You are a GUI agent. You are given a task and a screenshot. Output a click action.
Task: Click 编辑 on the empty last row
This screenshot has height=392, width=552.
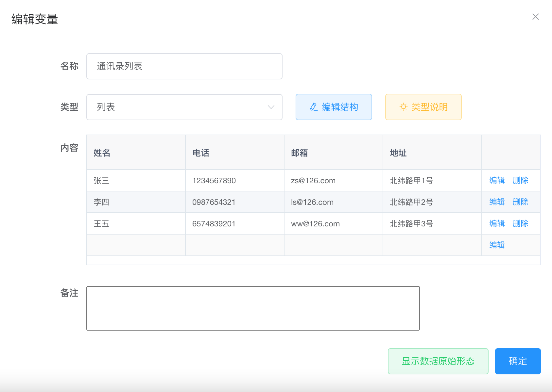497,245
